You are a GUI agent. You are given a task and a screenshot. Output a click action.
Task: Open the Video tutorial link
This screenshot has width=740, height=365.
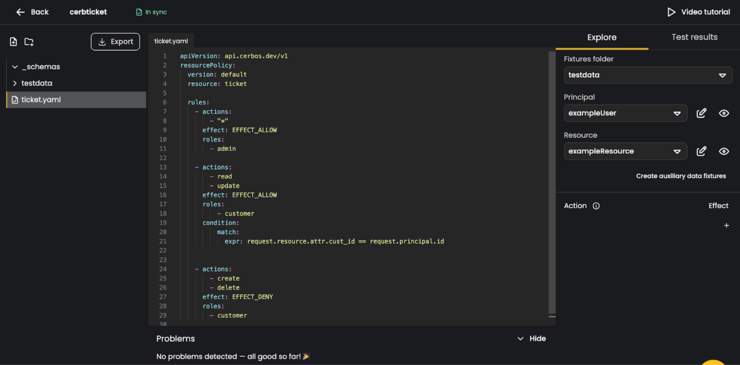[x=698, y=12]
